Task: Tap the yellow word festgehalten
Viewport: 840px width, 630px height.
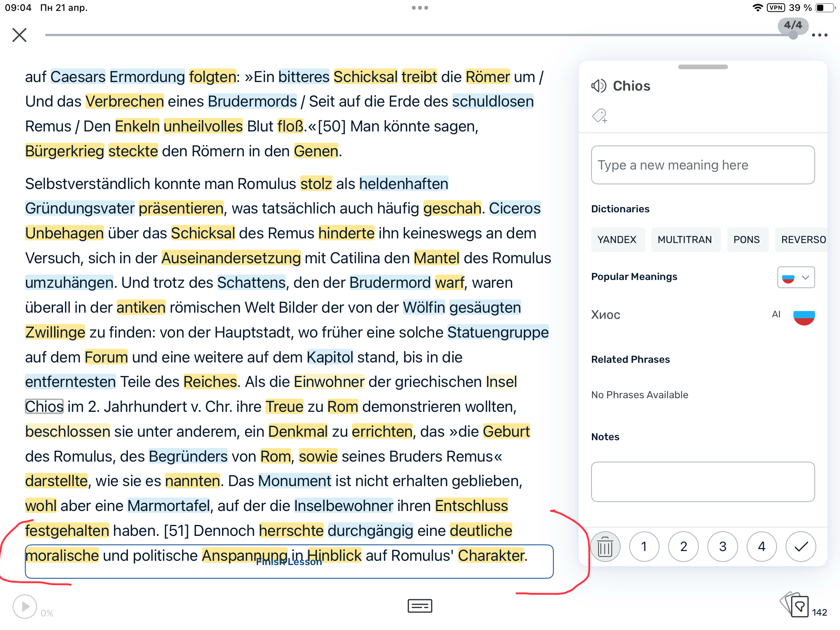Action: click(67, 530)
